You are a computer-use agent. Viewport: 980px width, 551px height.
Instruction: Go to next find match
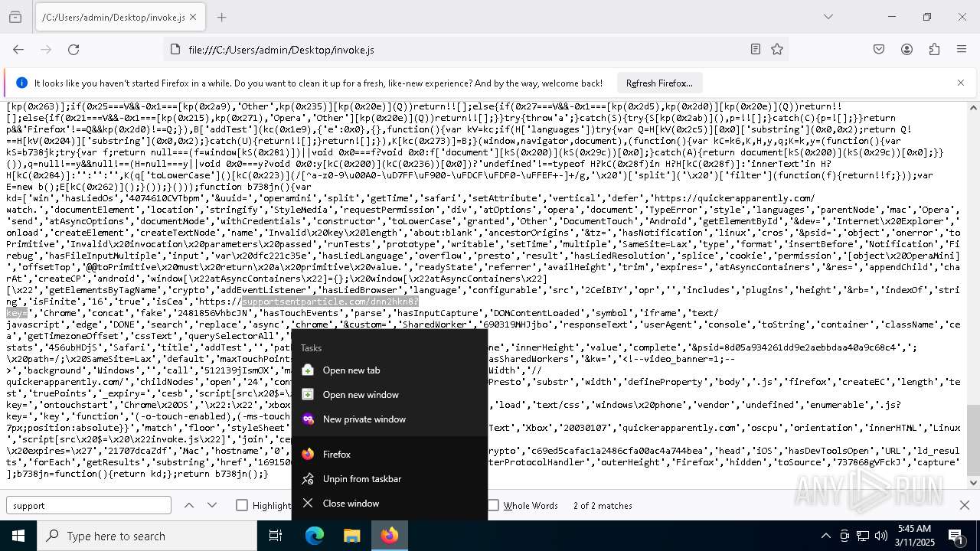(x=212, y=506)
